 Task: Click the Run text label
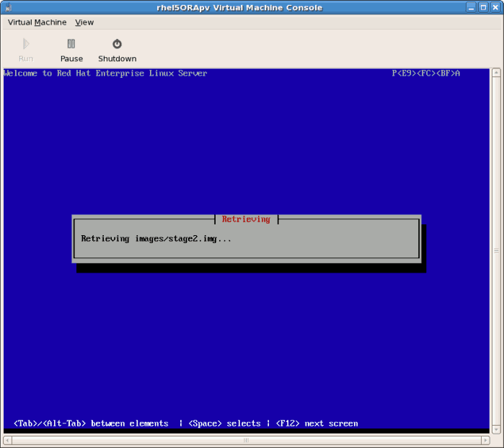(x=26, y=58)
